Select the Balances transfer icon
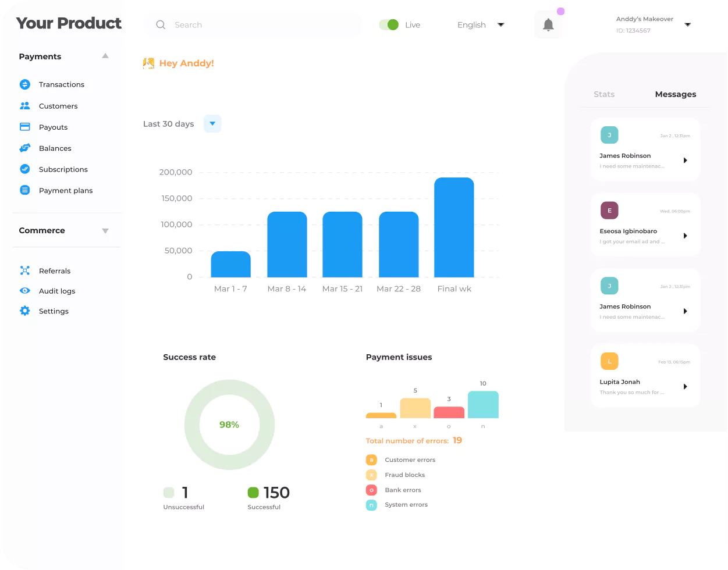The height and width of the screenshot is (570, 728). pyautogui.click(x=24, y=148)
